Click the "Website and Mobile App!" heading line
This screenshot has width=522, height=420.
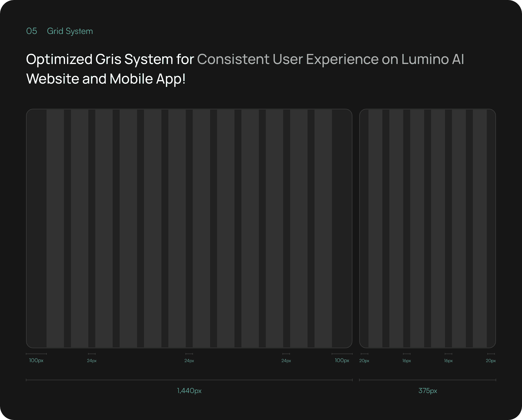[x=106, y=79]
